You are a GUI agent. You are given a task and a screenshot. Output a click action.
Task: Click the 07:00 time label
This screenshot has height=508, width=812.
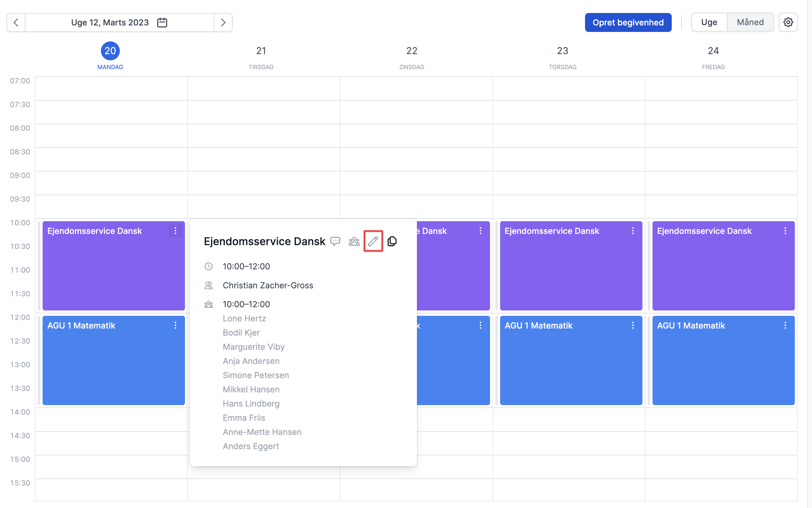pos(20,81)
